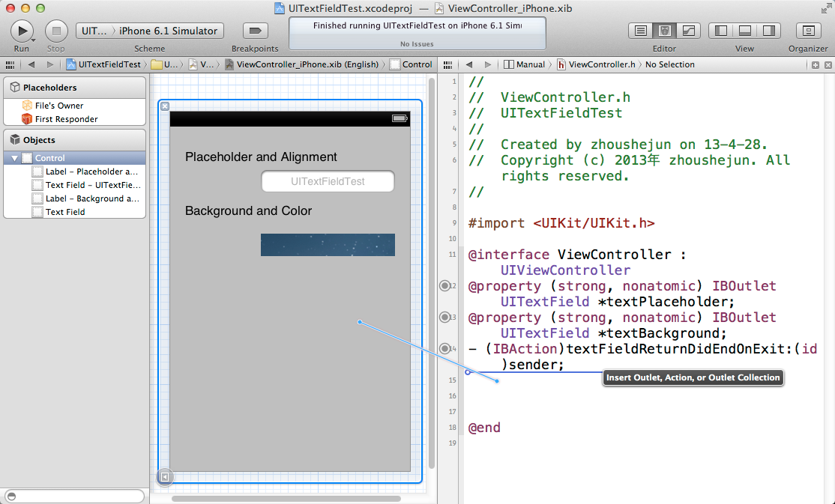Select Control in Objects outline
This screenshot has height=504, width=835.
point(74,158)
